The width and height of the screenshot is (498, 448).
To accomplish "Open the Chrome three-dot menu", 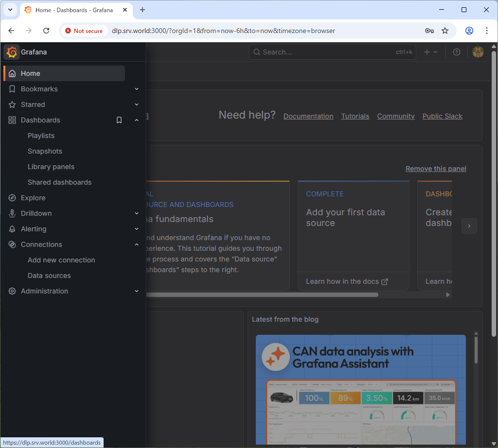I will [x=486, y=31].
